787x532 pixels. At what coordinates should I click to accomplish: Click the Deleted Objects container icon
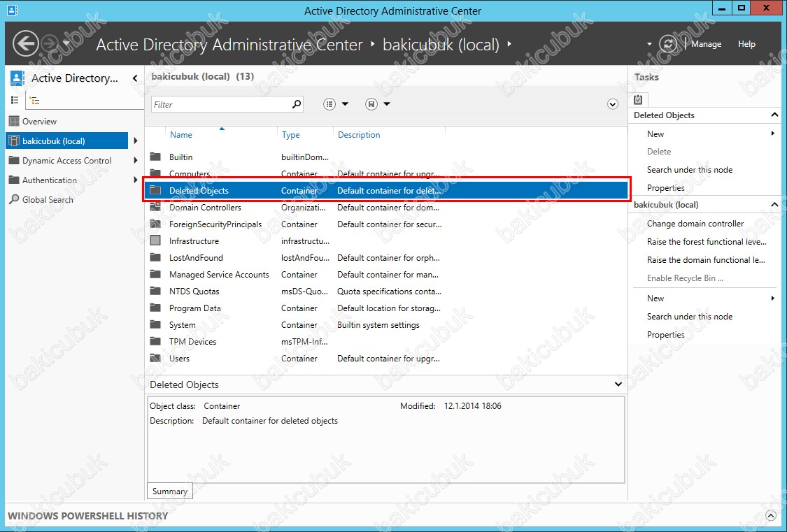point(155,191)
